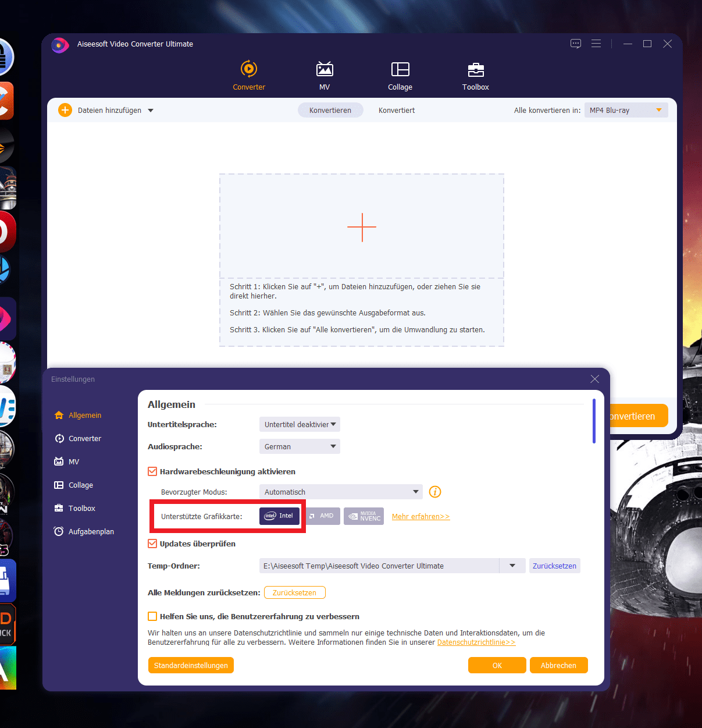
Task: Confirm settings with the OK button
Action: [497, 665]
